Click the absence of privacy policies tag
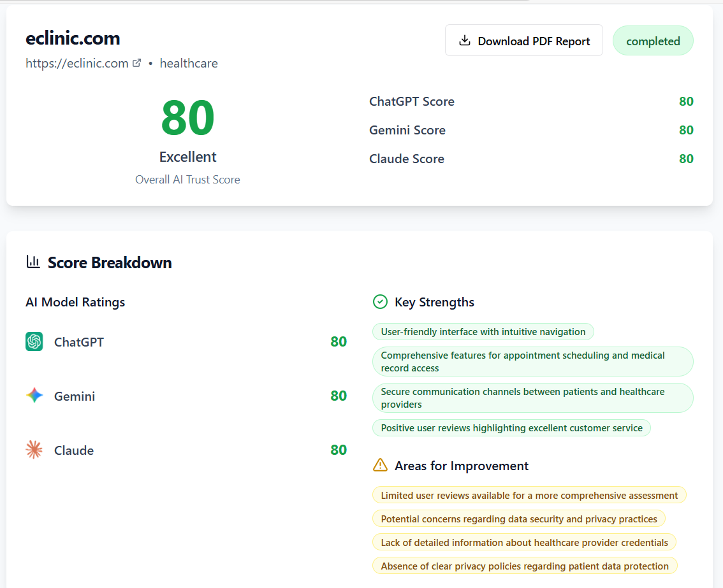The height and width of the screenshot is (588, 723). pos(525,566)
